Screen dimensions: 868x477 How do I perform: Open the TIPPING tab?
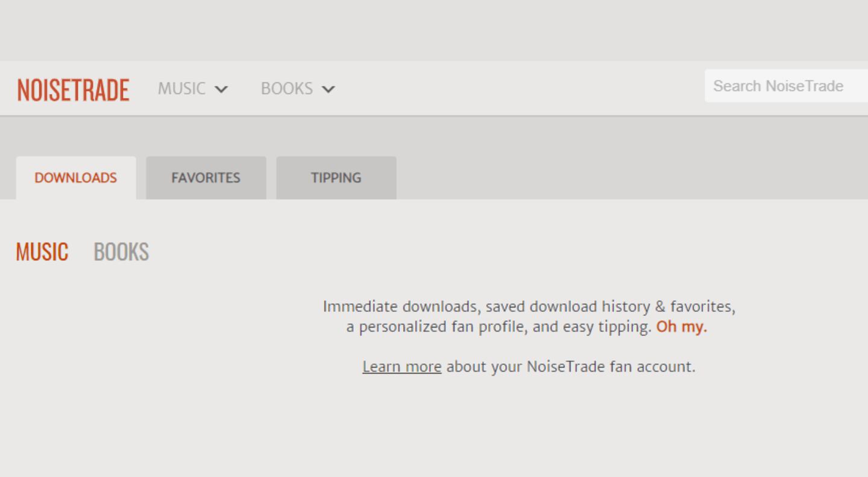point(336,178)
